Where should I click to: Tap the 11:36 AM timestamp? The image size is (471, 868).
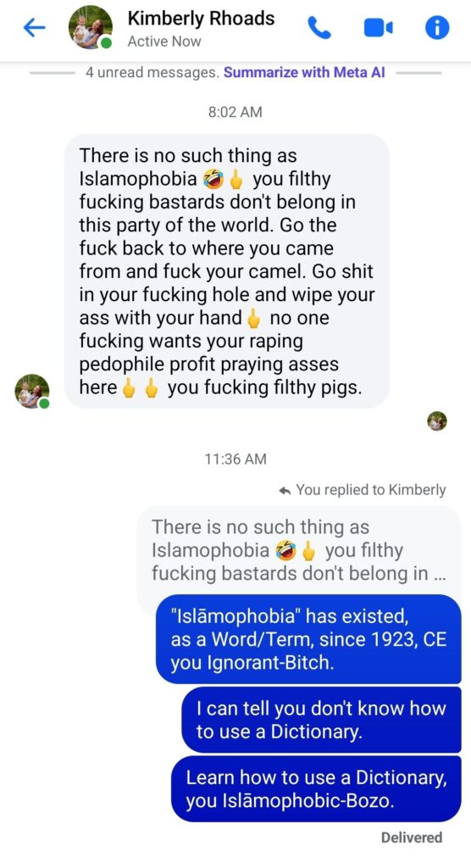pos(235,459)
